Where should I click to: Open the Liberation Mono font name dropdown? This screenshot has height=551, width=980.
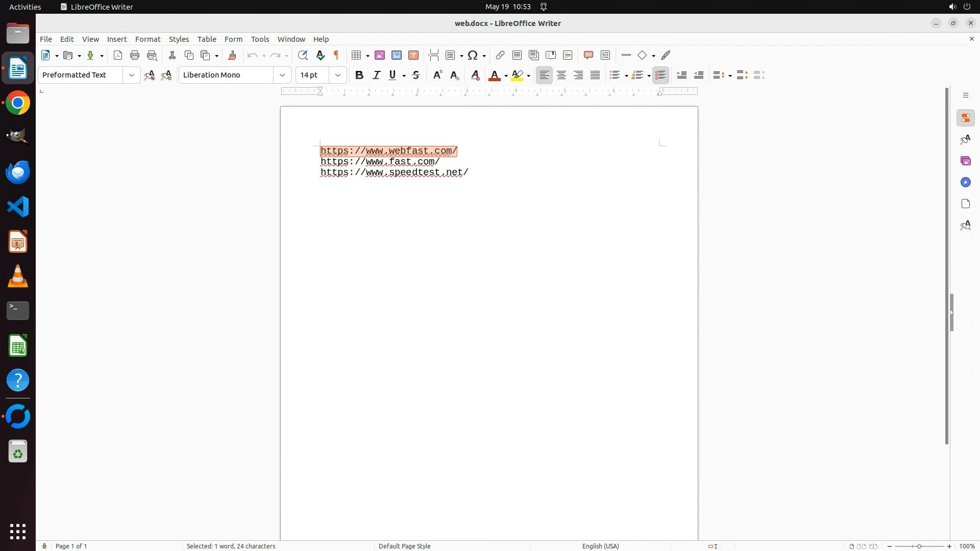point(282,76)
